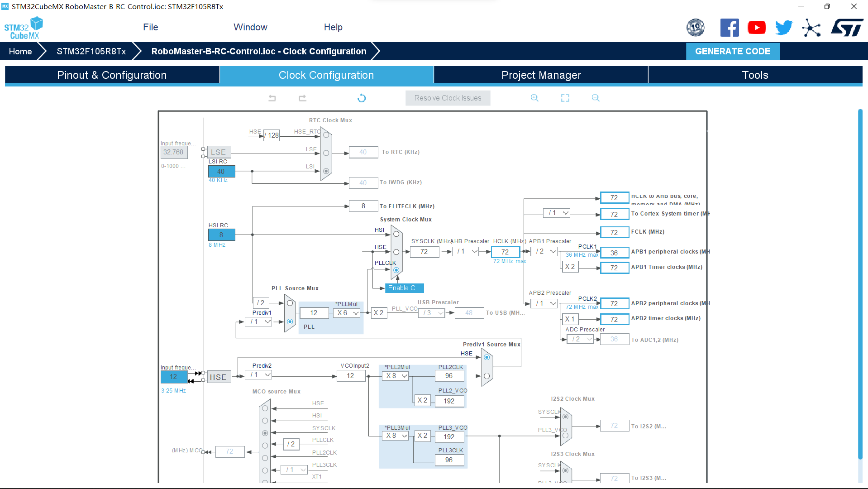Click the SYSCLK (MHz) value field
Screen dimensions: 868x489
[424, 252]
